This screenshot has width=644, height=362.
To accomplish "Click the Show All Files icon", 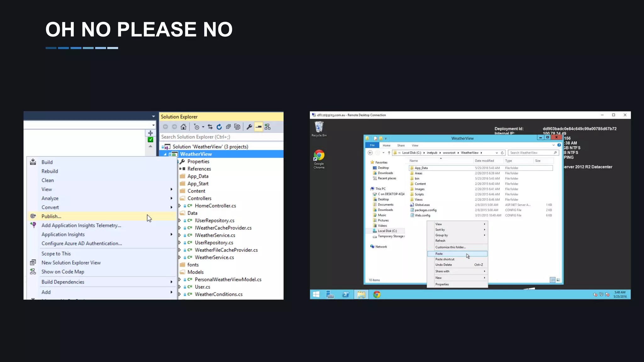I will click(x=237, y=127).
